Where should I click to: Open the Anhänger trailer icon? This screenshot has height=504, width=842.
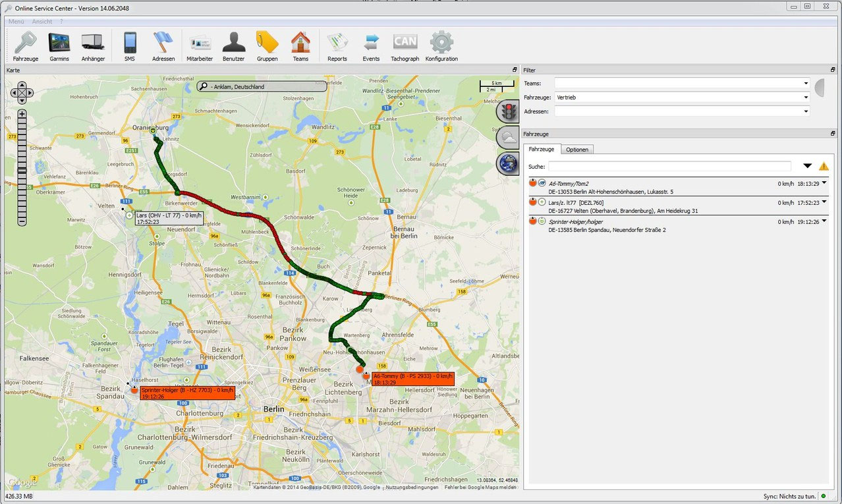click(x=93, y=44)
